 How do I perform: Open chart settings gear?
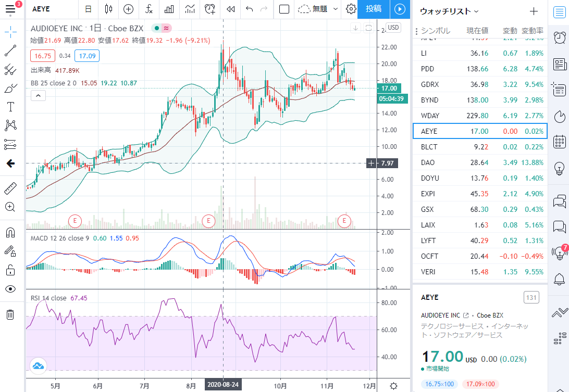coord(351,9)
